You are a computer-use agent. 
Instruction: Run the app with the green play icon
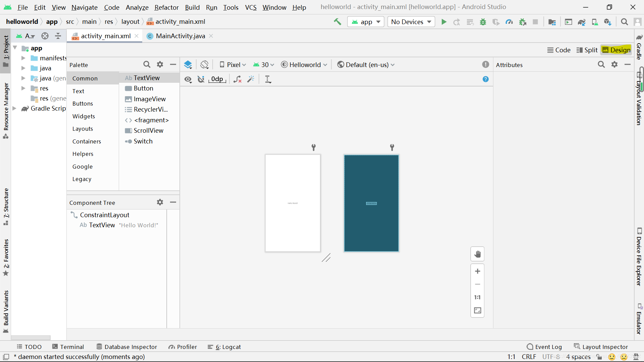(444, 22)
